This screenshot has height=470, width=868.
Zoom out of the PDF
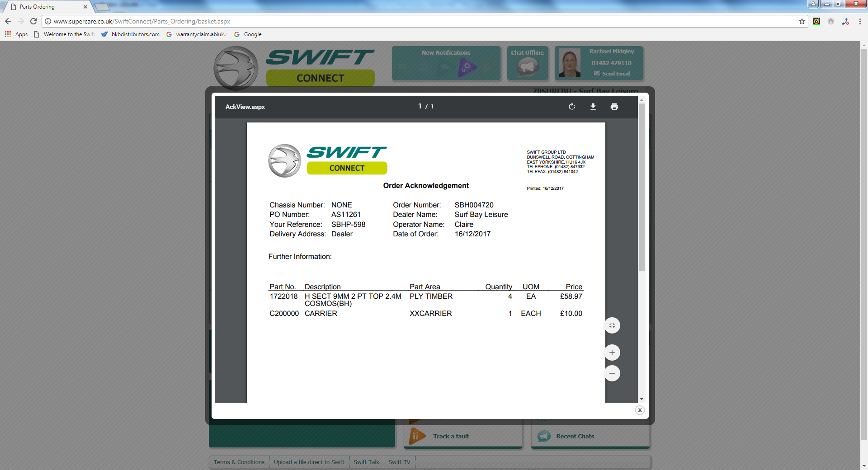click(x=612, y=373)
